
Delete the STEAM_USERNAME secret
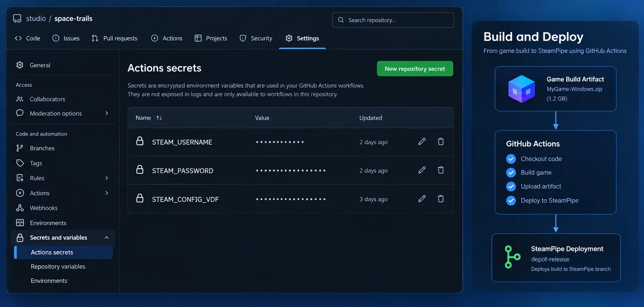441,141
